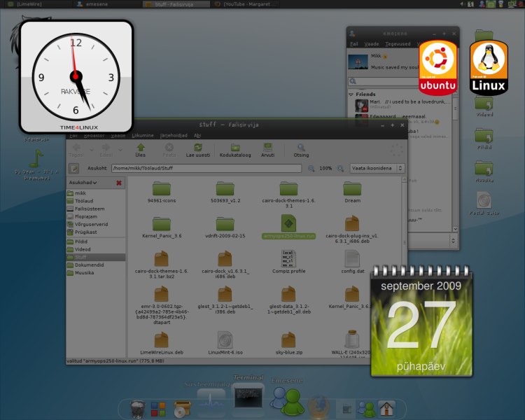Open Süsteemijälgija system monitor in dock
This screenshot has height=420, width=525.
211,403
